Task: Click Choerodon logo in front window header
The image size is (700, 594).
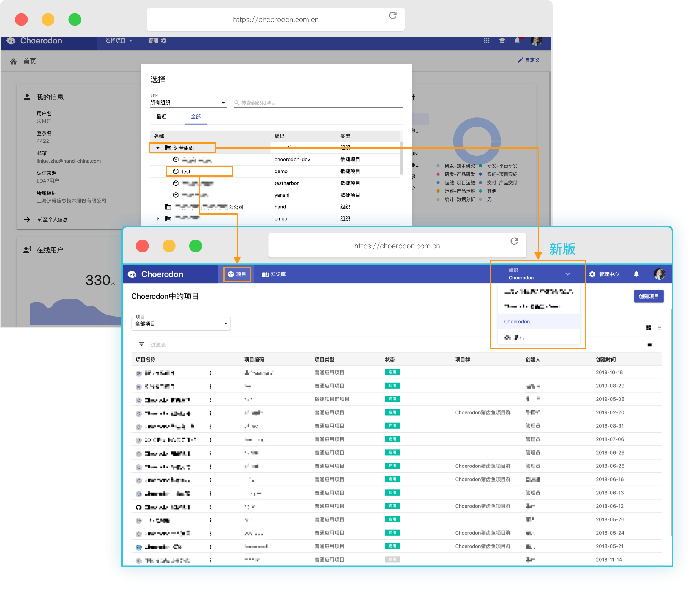Action: (x=155, y=274)
